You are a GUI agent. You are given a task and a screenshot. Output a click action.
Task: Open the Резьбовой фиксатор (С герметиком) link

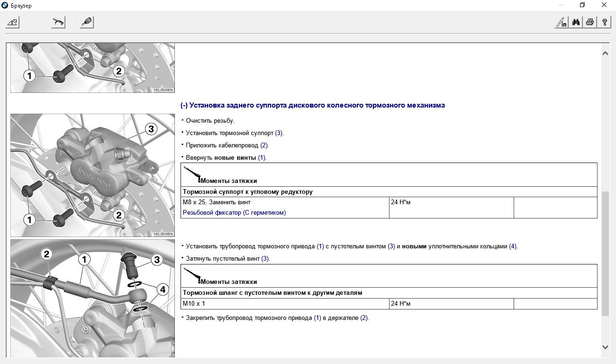point(234,213)
